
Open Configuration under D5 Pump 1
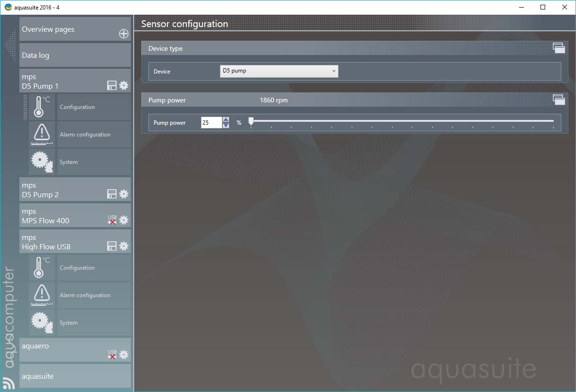94,107
